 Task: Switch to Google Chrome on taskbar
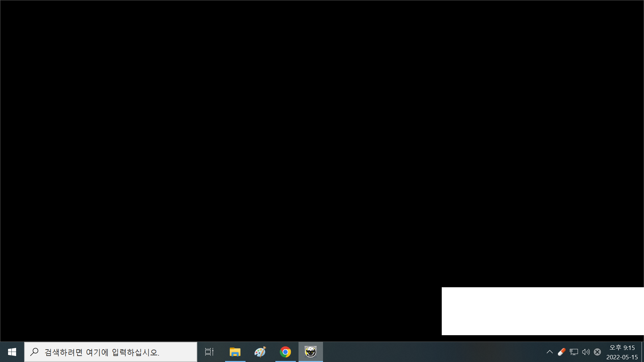285,352
